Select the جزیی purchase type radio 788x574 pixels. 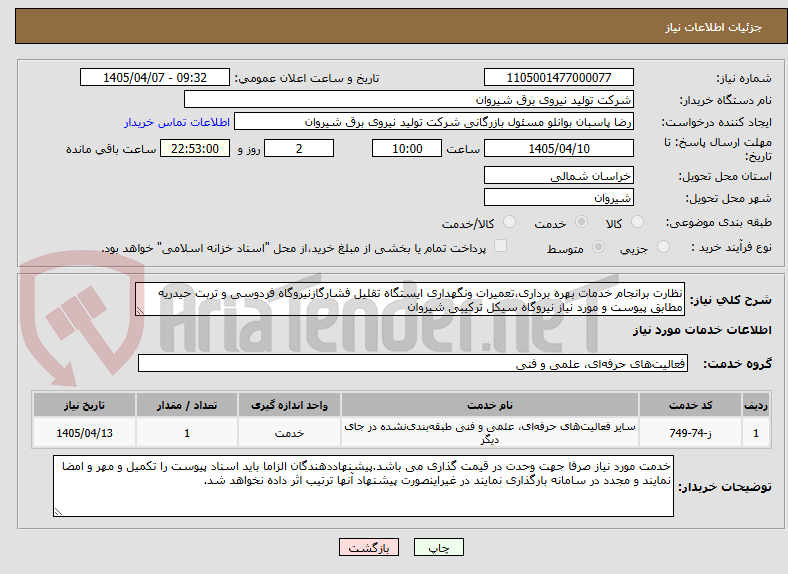(x=663, y=246)
